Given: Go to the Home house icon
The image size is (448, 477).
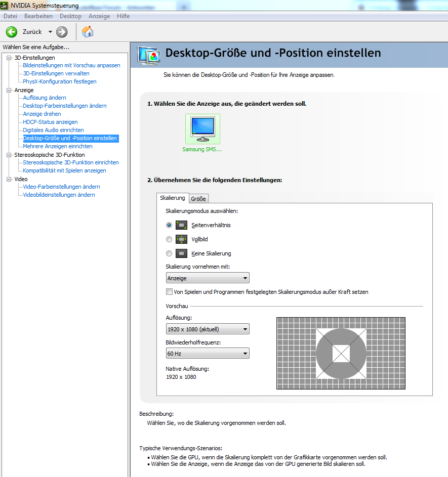Looking at the screenshot, I should click(88, 32).
